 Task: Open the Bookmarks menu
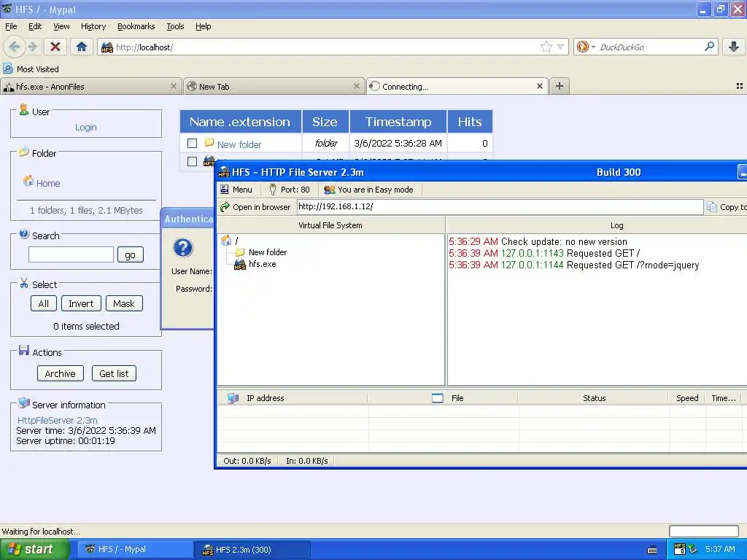click(136, 26)
